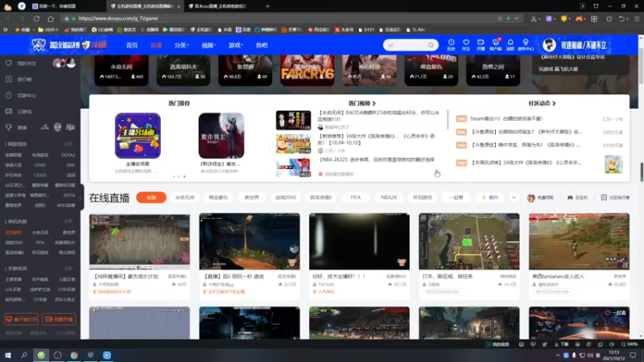Open CS:GO link in sidebar game list
Image resolution: width=644 pixels, height=362 pixels.
[x=39, y=175]
